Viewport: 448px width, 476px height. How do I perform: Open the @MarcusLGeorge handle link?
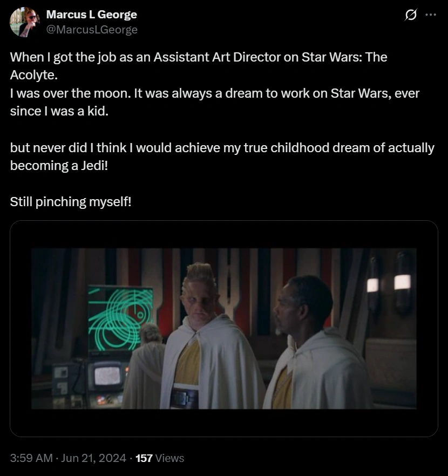(x=92, y=30)
